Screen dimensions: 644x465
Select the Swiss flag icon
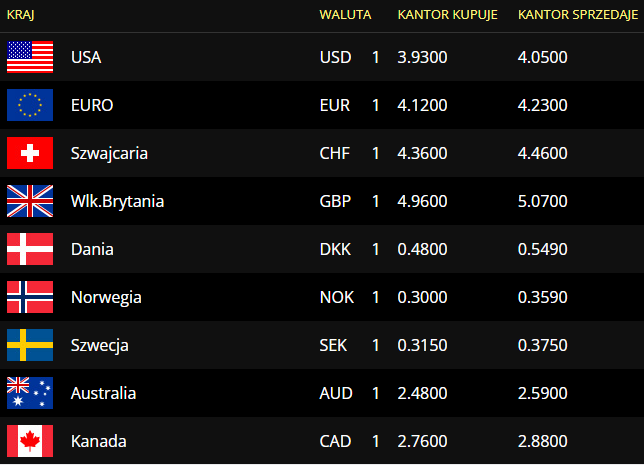[x=30, y=153]
